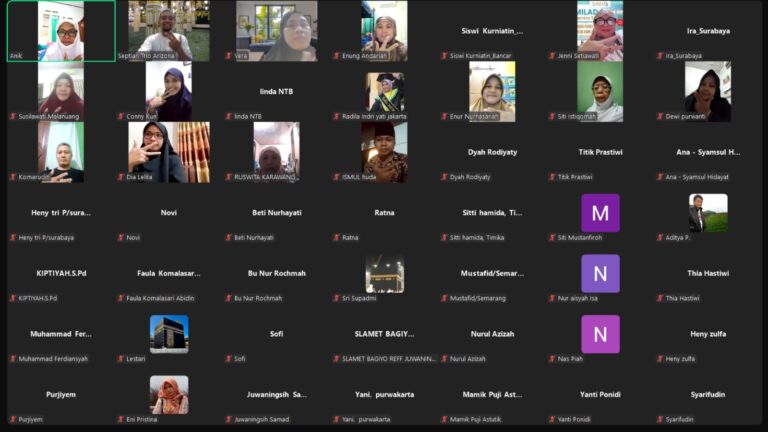Click muted mic icon next to Dia Lelita
This screenshot has height=432, width=768.
(x=120, y=177)
